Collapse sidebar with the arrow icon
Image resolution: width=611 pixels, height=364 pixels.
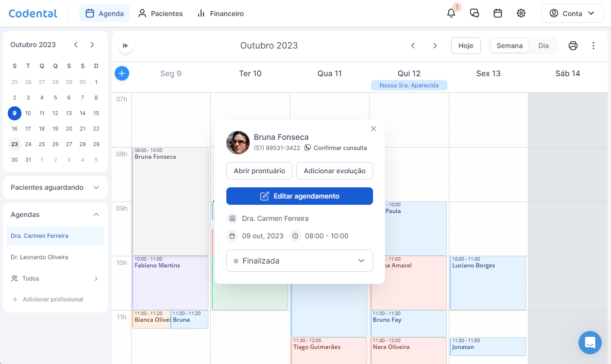coord(125,46)
